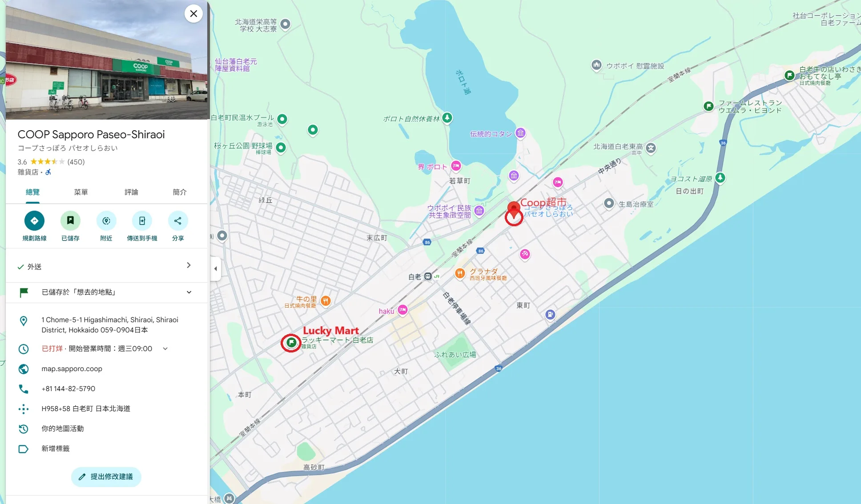Click the 白老 train station icon
861x504 pixels.
pyautogui.click(x=428, y=276)
